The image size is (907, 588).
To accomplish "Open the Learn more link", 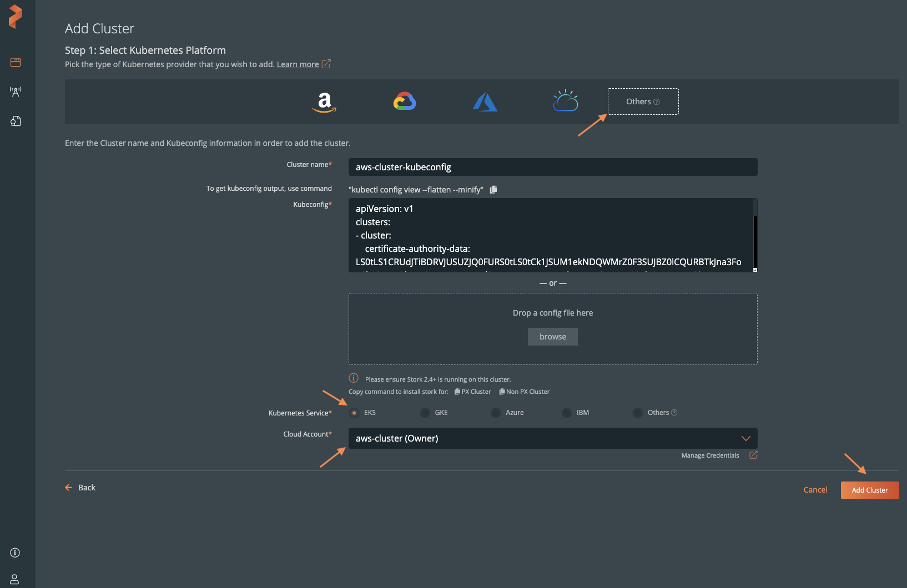I will tap(298, 64).
